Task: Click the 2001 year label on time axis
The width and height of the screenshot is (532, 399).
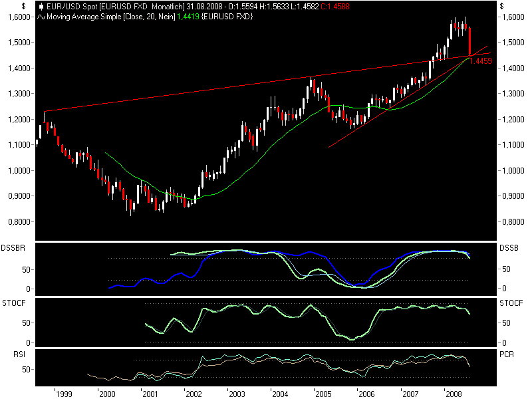Action: click(x=150, y=394)
